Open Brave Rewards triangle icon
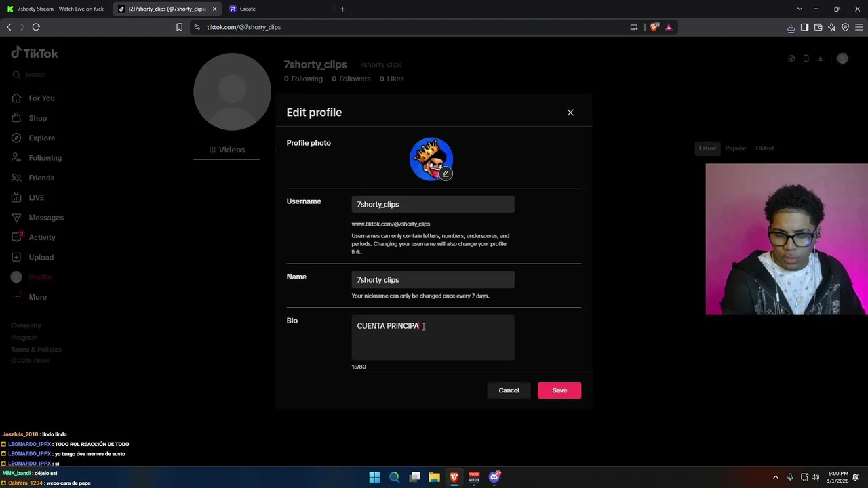868x488 pixels. 669,27
